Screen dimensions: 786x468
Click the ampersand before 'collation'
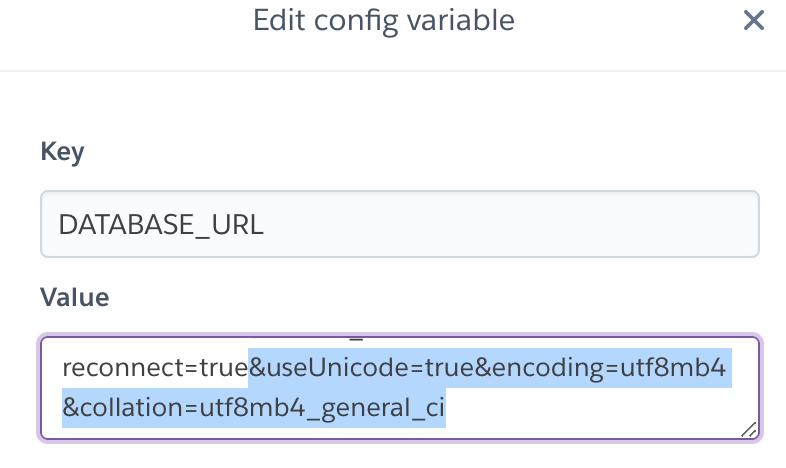click(70, 407)
